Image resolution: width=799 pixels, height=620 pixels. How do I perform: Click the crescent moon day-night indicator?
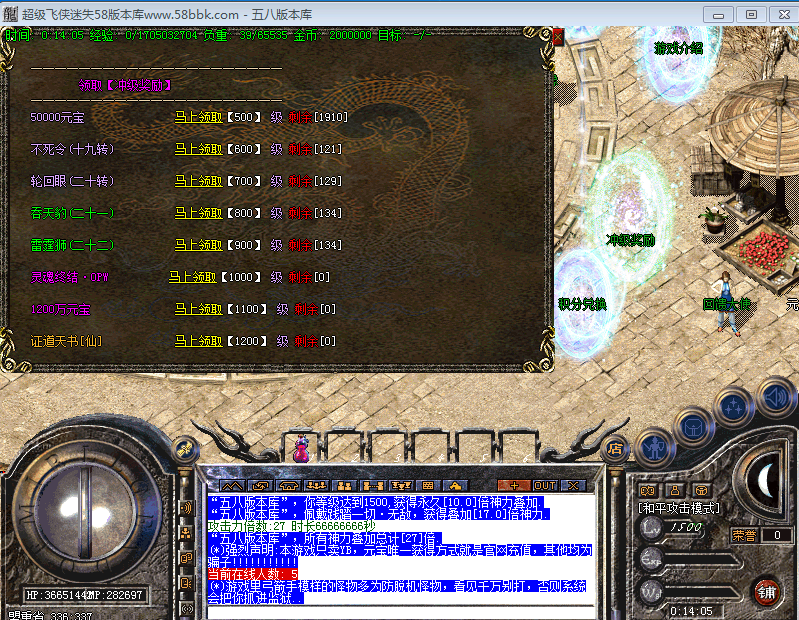coord(766,480)
